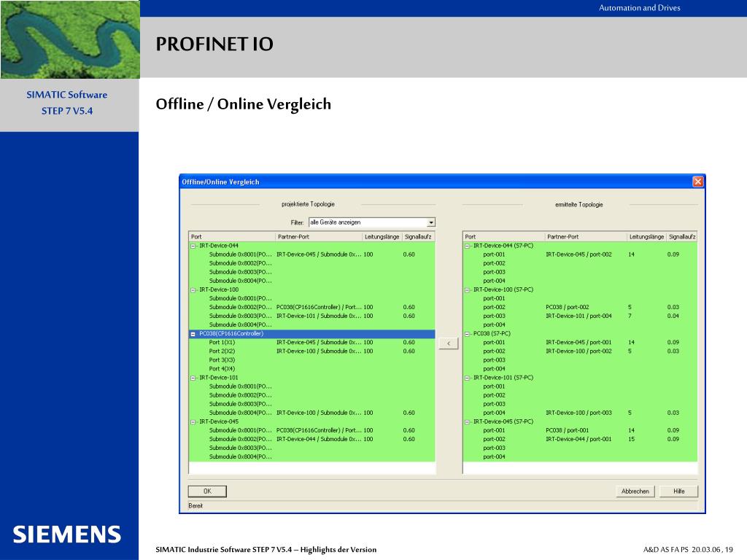Click partner 'IRT-Device-044 / port-001' cell
This screenshot has height=560, width=747.
pos(578,439)
